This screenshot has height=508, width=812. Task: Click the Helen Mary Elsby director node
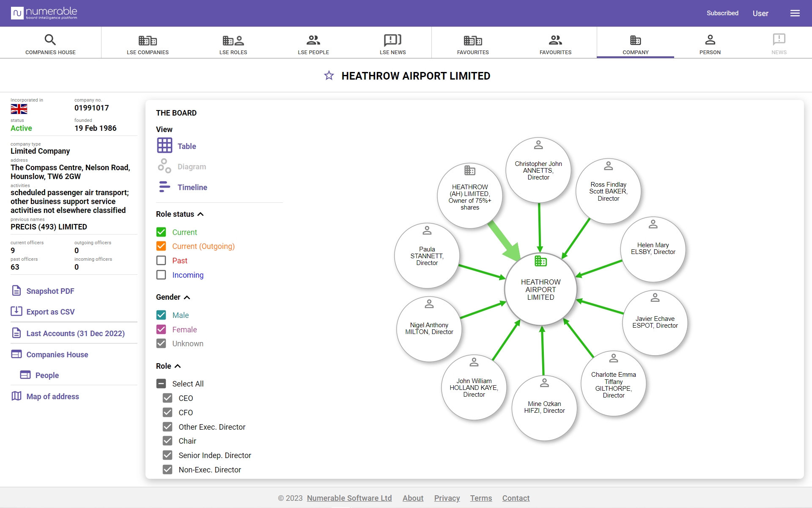point(653,249)
